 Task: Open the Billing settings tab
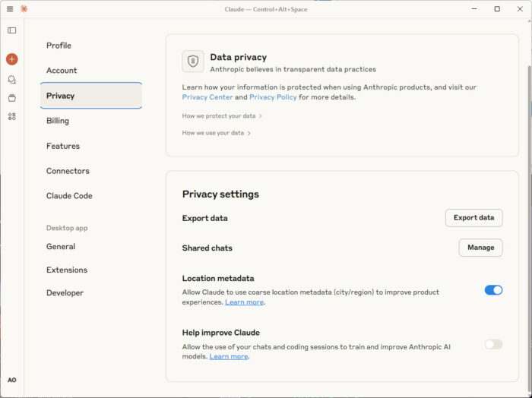(x=58, y=121)
